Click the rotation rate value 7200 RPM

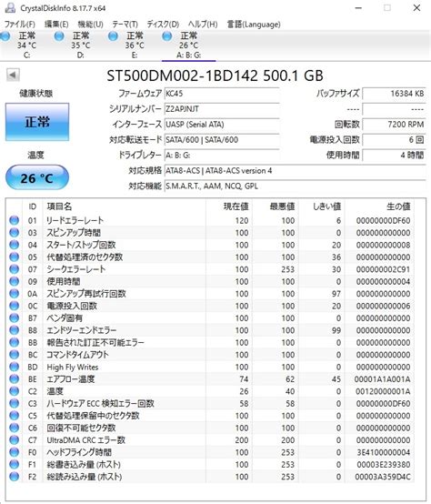click(394, 125)
